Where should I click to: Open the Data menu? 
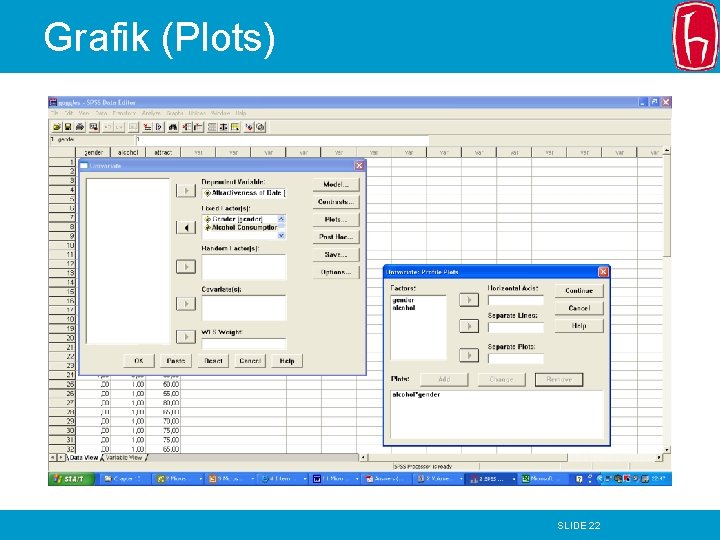(101, 113)
